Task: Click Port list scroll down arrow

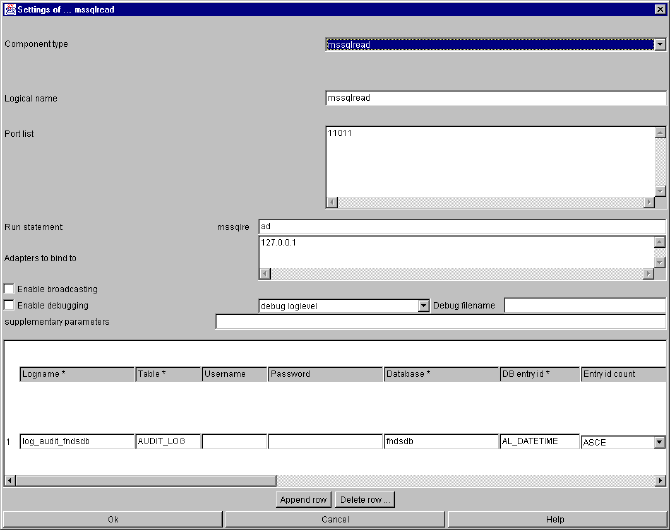Action: [660, 191]
